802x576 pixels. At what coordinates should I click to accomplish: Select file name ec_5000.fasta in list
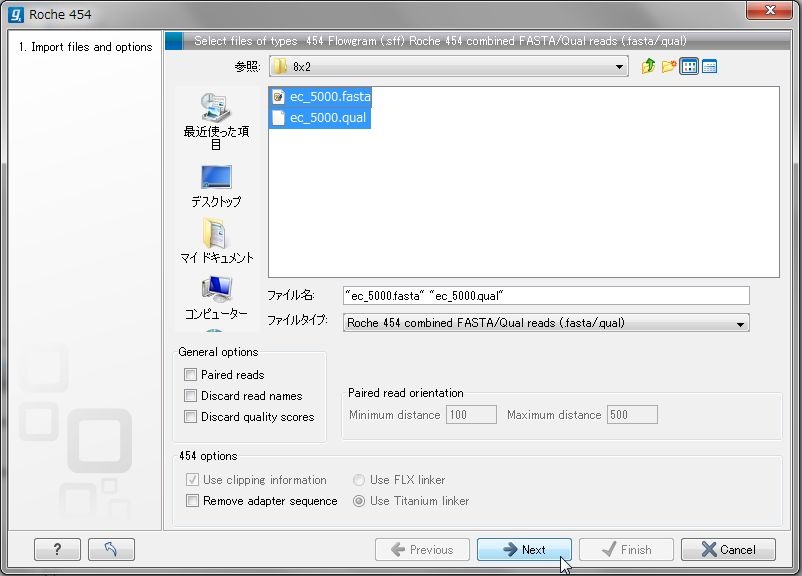pyautogui.click(x=330, y=97)
